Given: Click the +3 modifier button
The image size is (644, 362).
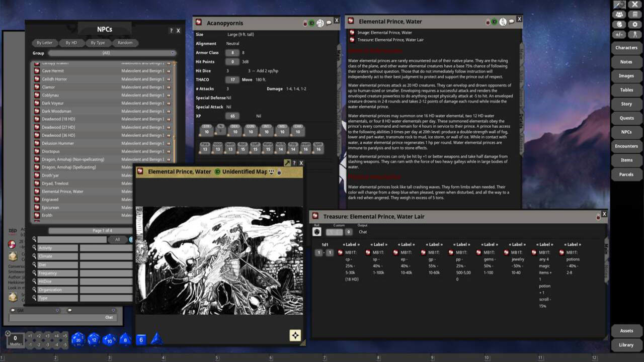Looking at the screenshot, I should point(47,336).
